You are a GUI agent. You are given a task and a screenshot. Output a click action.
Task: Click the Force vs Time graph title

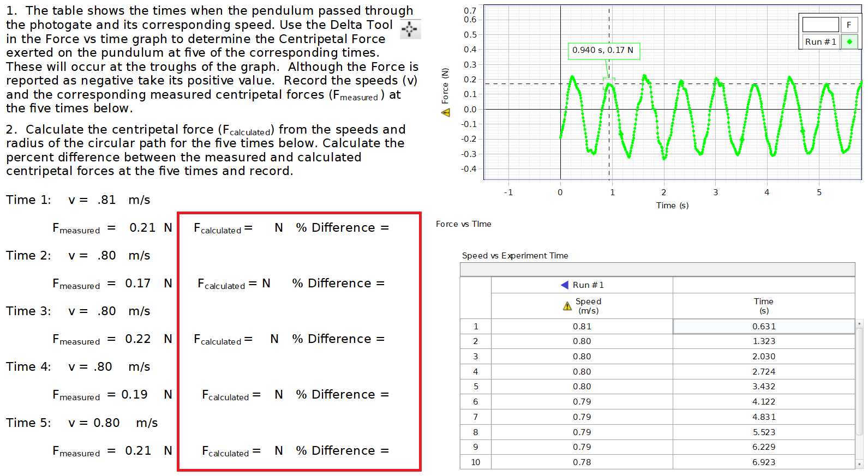[464, 224]
